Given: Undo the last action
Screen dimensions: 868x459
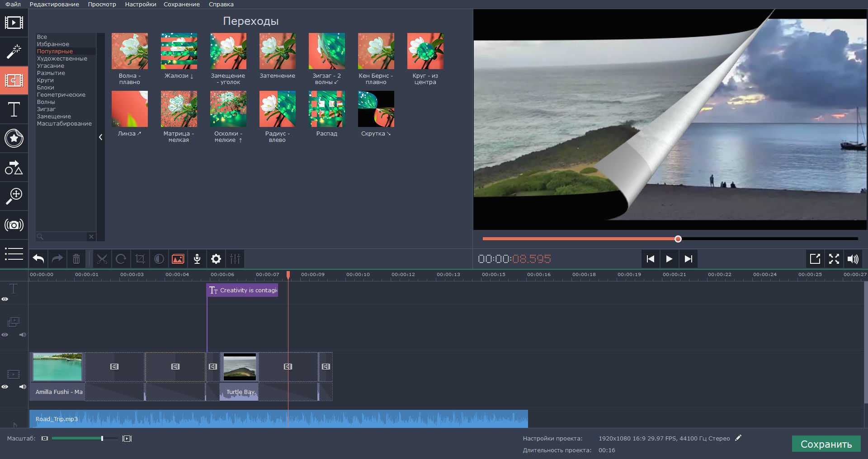Looking at the screenshot, I should click(x=38, y=259).
